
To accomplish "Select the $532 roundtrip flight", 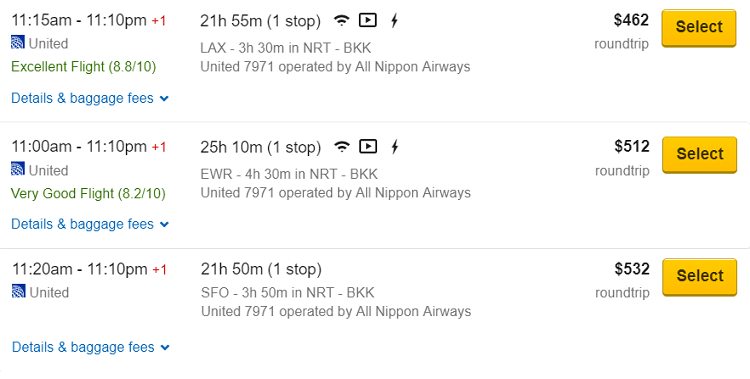I will point(699,277).
